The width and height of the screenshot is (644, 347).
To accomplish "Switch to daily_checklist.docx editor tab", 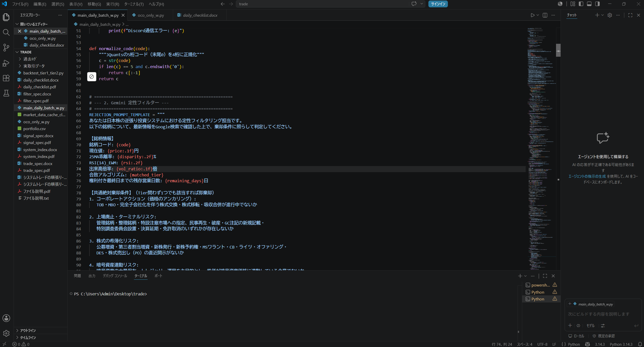I will (200, 15).
